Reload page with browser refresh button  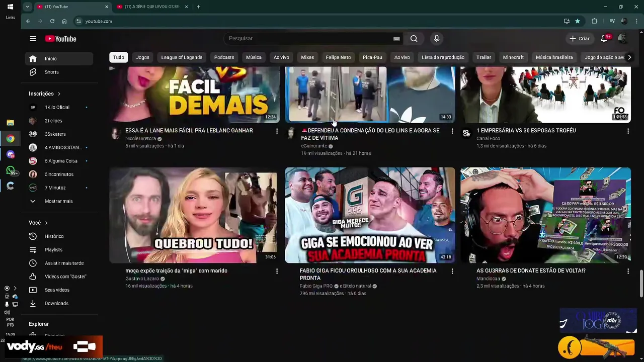[x=52, y=21]
